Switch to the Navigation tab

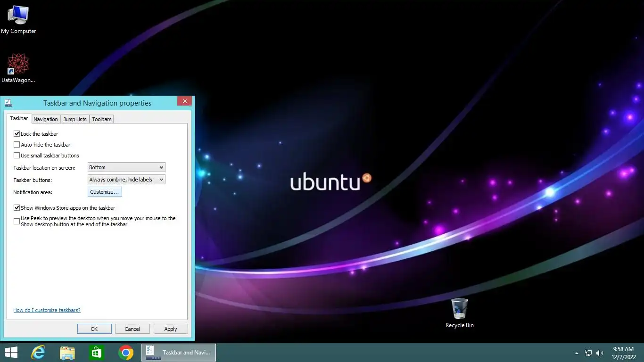tap(46, 119)
